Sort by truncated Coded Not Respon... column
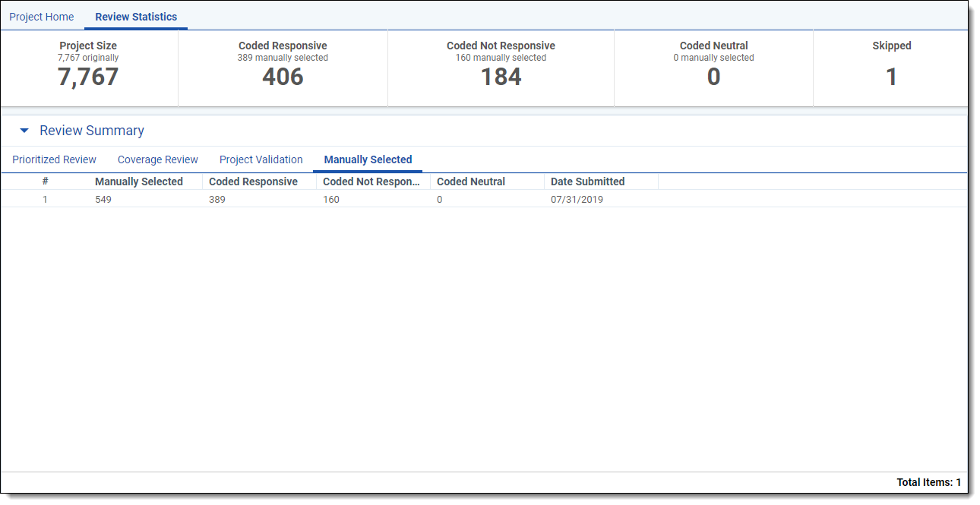 point(371,181)
